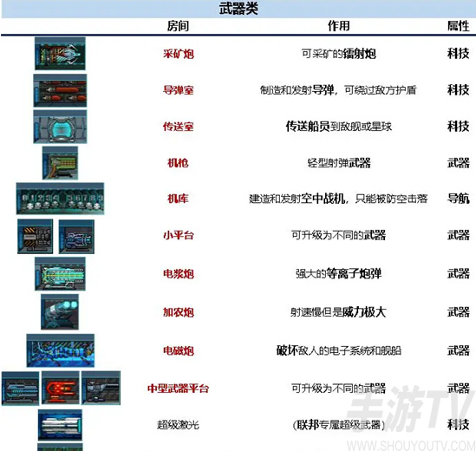Select the room name 采矿炮

tap(179, 54)
